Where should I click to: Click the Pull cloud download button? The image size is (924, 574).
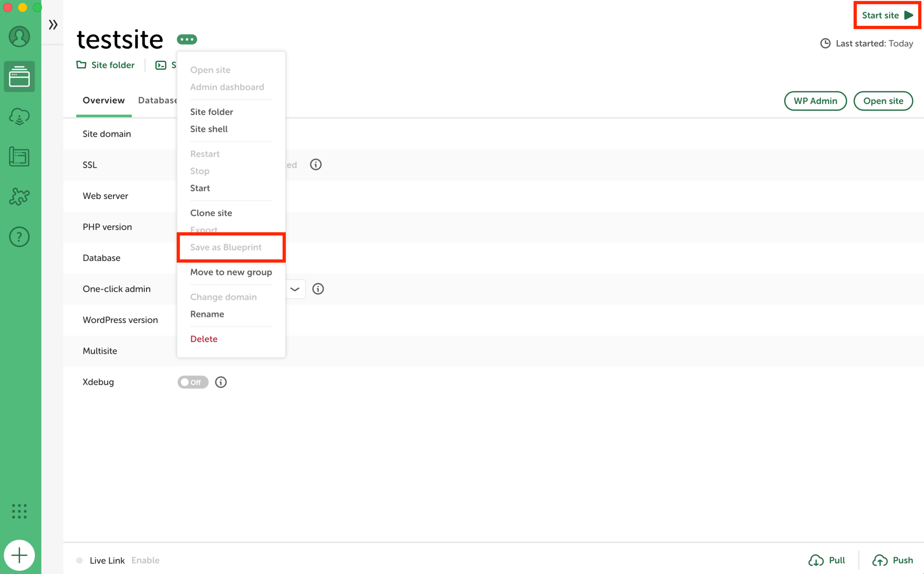(x=827, y=560)
